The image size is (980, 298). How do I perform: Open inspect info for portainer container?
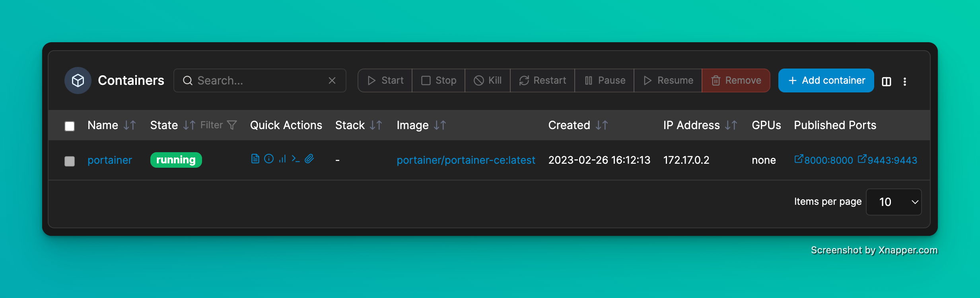(269, 159)
